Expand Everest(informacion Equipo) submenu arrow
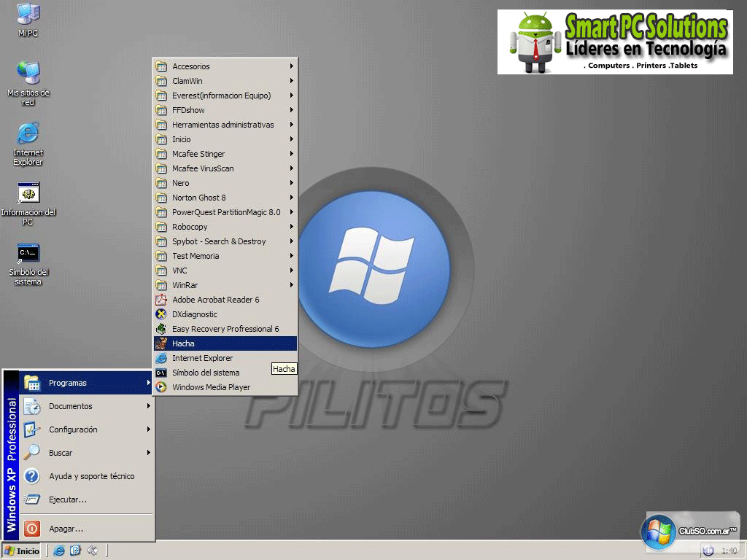This screenshot has width=747, height=560. pos(291,96)
